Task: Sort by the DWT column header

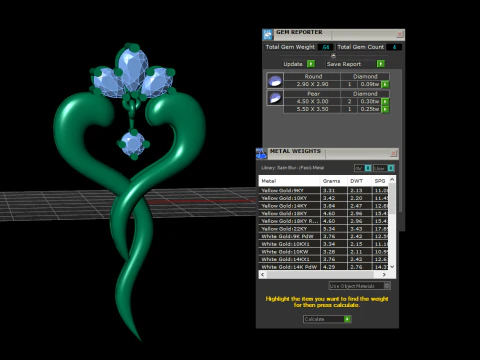Action: [360, 181]
